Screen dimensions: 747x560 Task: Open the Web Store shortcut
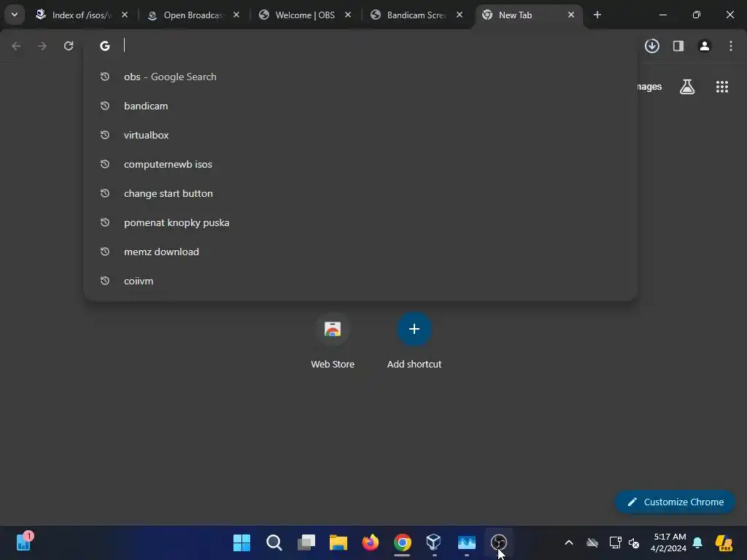point(333,341)
